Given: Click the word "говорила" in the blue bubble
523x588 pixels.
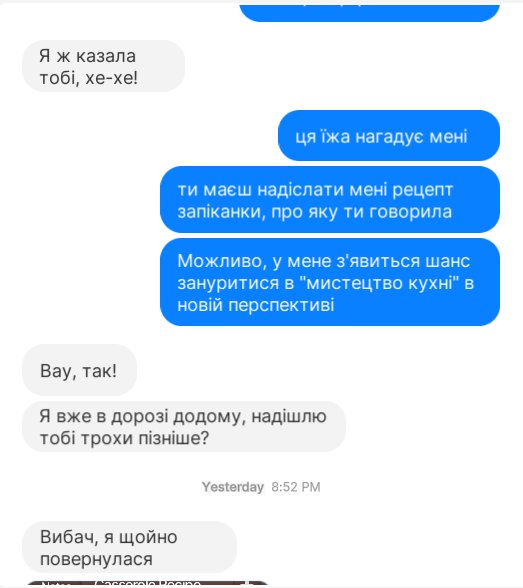Looking at the screenshot, I should click(x=411, y=212).
